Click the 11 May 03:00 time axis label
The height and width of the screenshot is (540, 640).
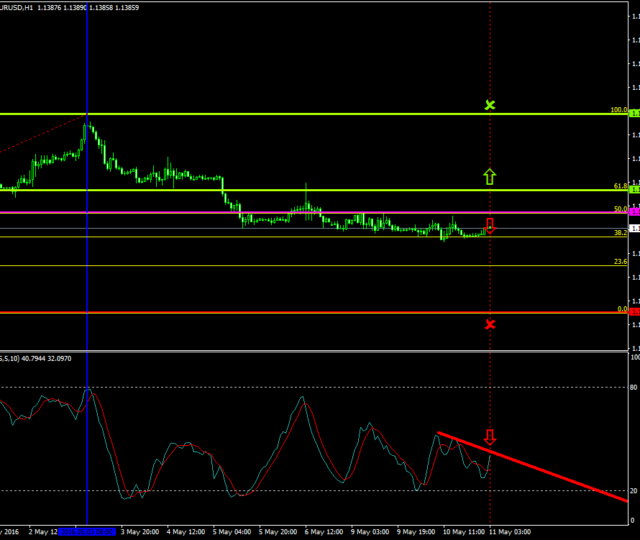point(510,532)
